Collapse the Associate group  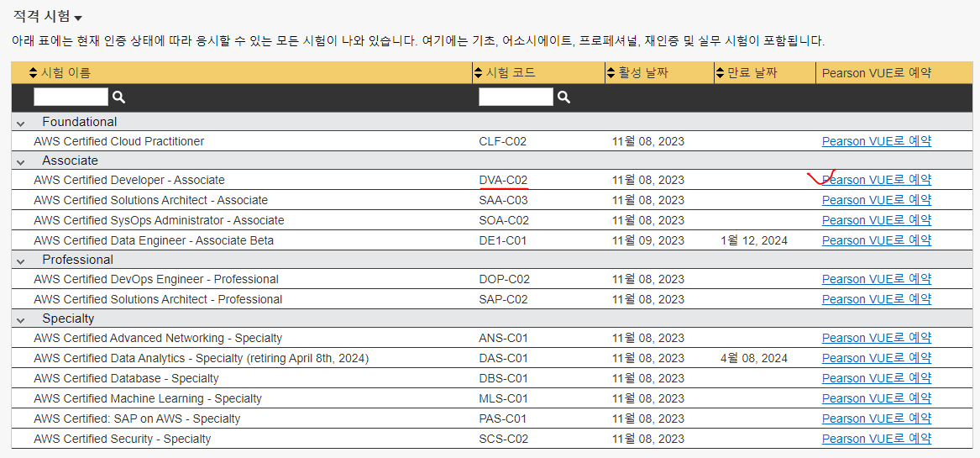[21, 161]
